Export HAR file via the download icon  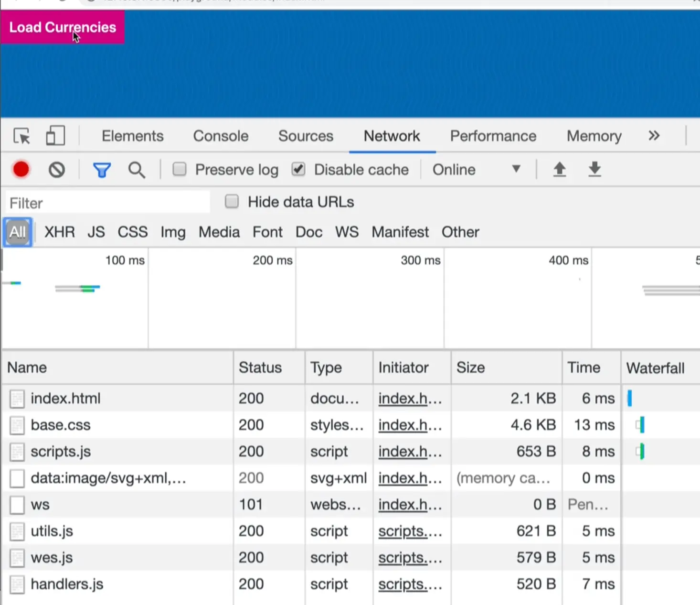click(594, 169)
